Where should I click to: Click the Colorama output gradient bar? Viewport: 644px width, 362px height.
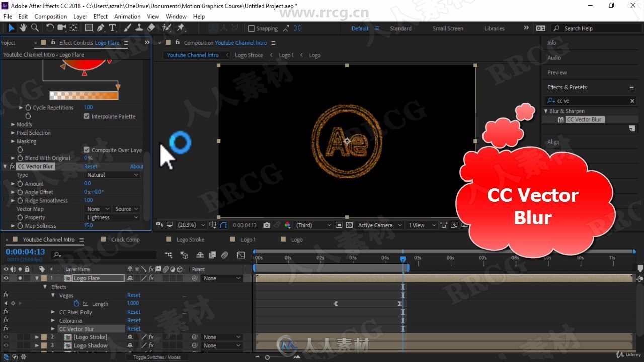pos(84,95)
